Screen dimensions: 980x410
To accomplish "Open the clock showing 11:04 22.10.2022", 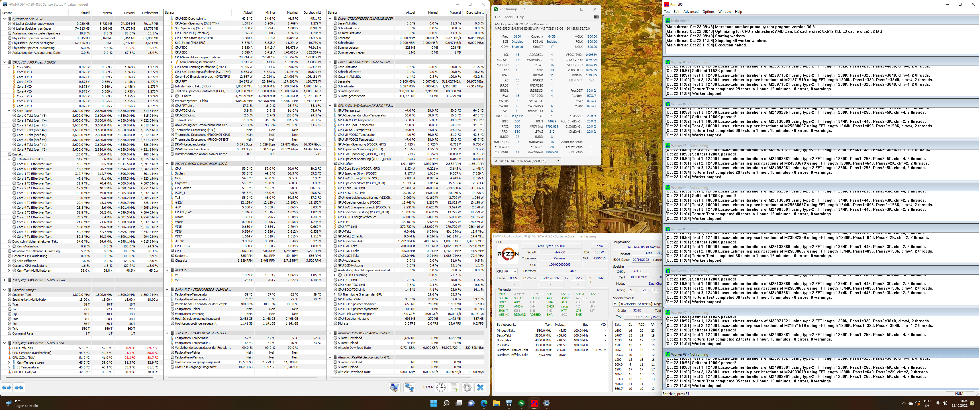I will click(x=960, y=403).
